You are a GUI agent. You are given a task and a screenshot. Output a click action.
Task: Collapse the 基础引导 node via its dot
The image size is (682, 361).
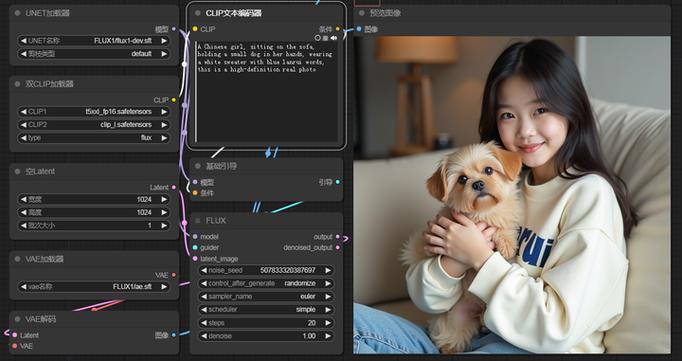(198, 166)
